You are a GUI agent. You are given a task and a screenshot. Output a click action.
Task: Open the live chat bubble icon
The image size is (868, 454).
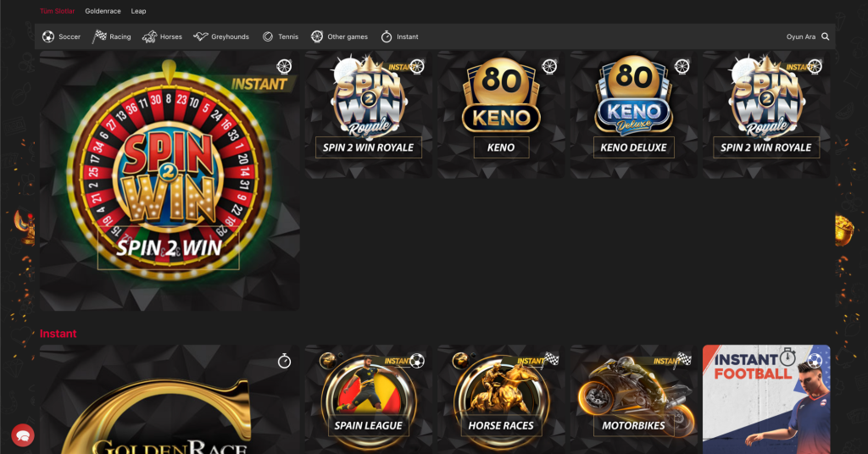click(x=23, y=435)
